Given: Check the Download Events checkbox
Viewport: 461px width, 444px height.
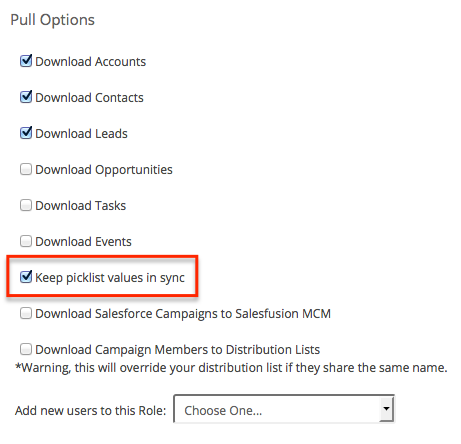Looking at the screenshot, I should pos(26,241).
